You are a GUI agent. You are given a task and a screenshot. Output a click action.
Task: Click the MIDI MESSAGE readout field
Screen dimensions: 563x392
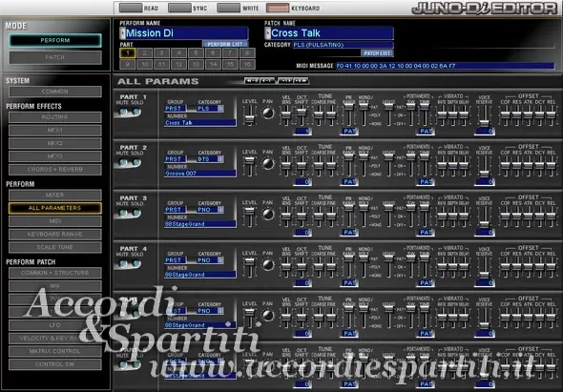(x=446, y=66)
